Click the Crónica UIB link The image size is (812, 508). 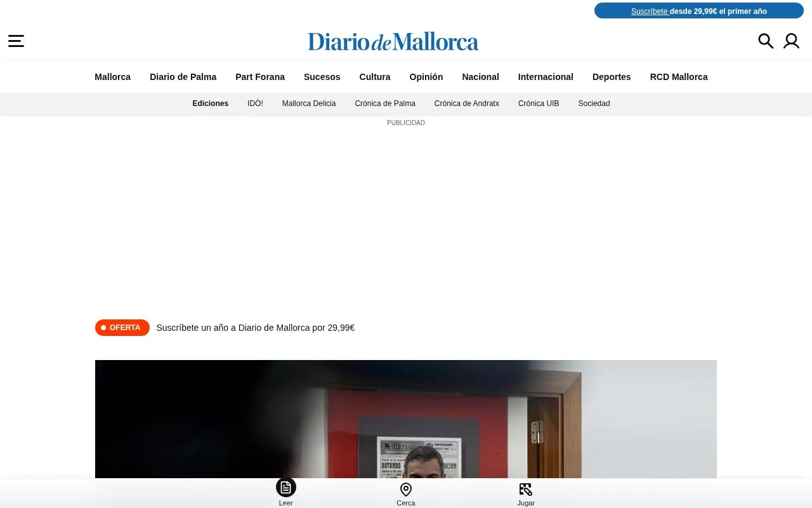tap(539, 104)
